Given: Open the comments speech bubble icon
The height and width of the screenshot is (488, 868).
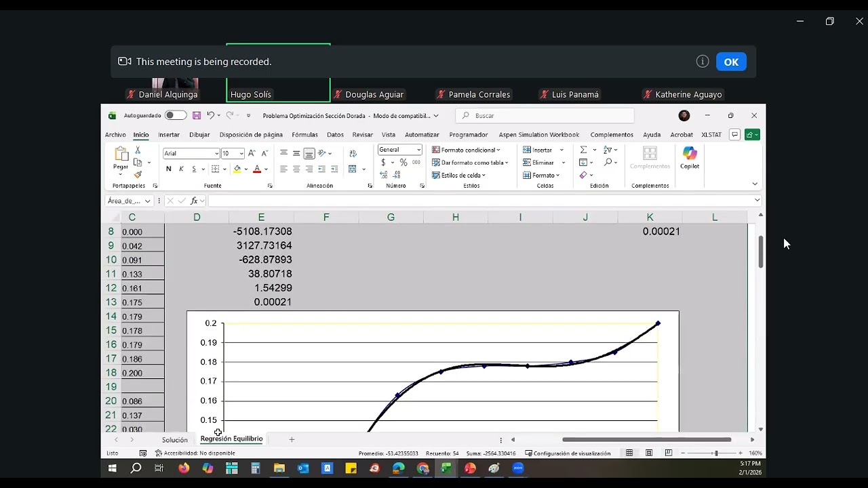Looking at the screenshot, I should pyautogui.click(x=734, y=135).
